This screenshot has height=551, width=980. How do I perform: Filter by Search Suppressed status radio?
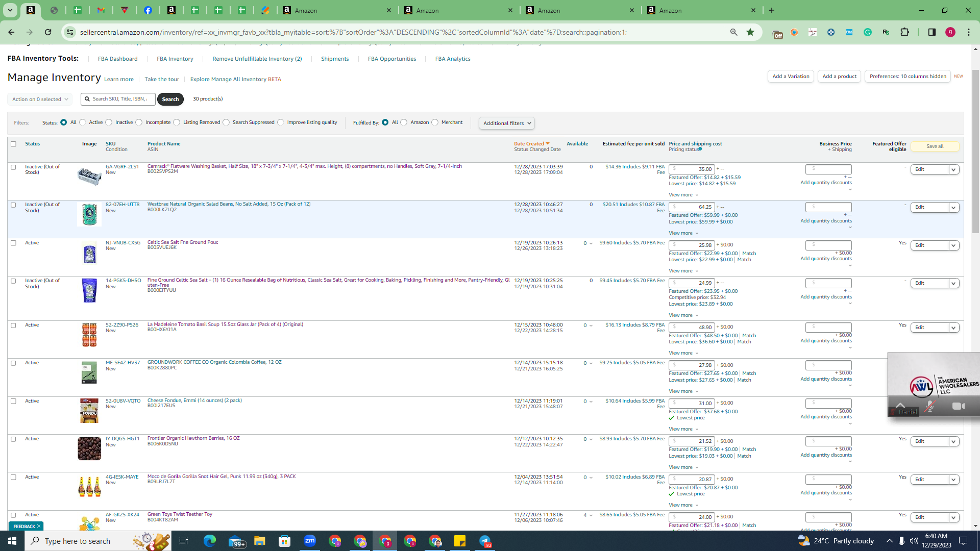226,122
